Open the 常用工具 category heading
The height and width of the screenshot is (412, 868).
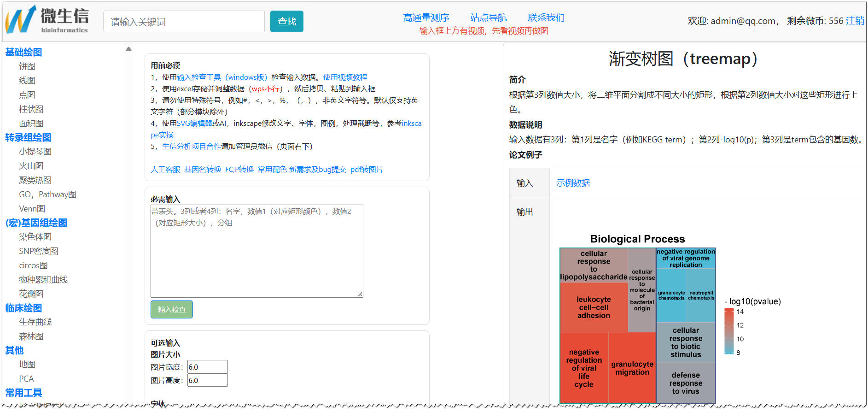[23, 393]
